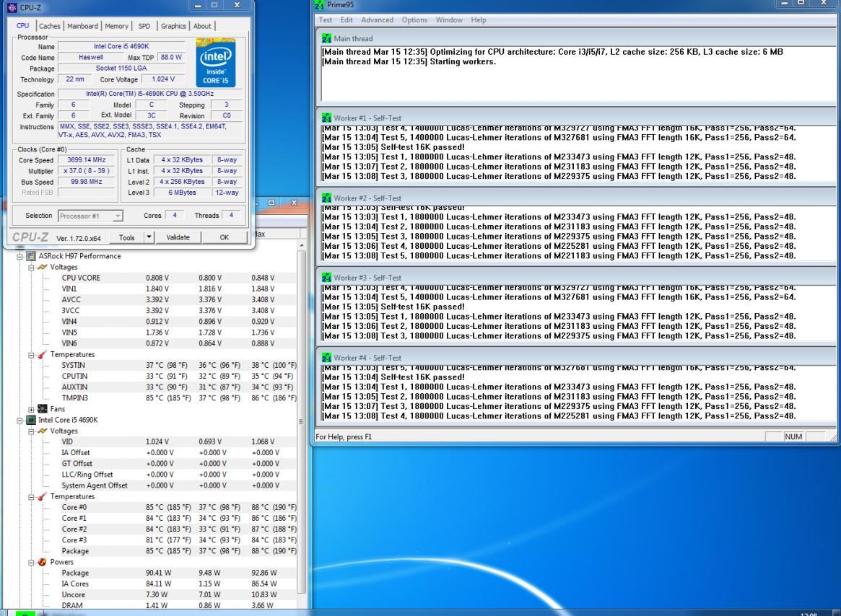Collapse the ASRock H97 Performance node
841x616 pixels.
click(x=19, y=256)
